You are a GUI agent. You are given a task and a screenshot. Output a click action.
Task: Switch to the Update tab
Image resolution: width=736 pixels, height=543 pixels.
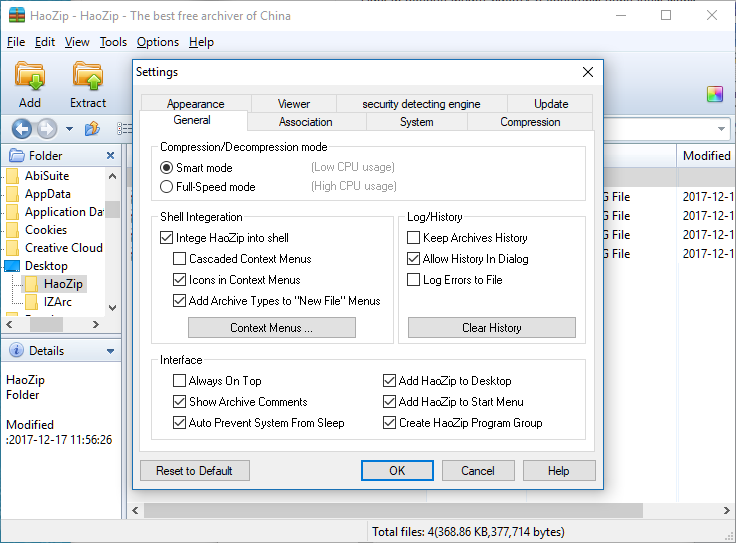pos(551,104)
